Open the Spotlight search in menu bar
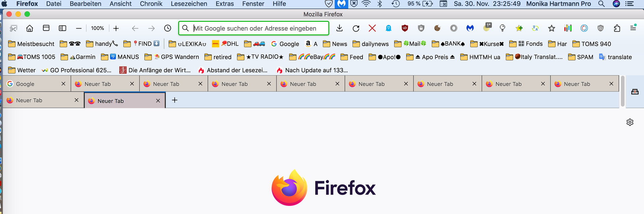Viewport: 644px width, 214px height. (601, 4)
